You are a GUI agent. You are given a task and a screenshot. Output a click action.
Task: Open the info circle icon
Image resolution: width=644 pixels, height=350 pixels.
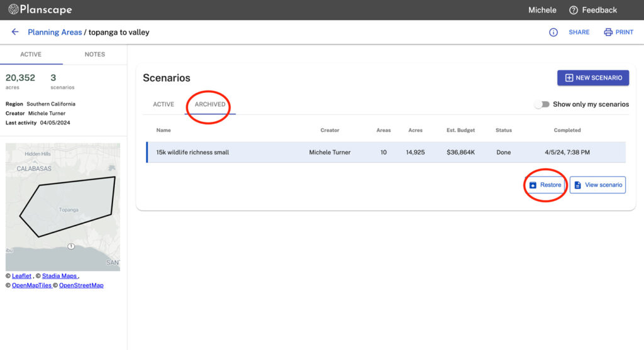pyautogui.click(x=553, y=32)
